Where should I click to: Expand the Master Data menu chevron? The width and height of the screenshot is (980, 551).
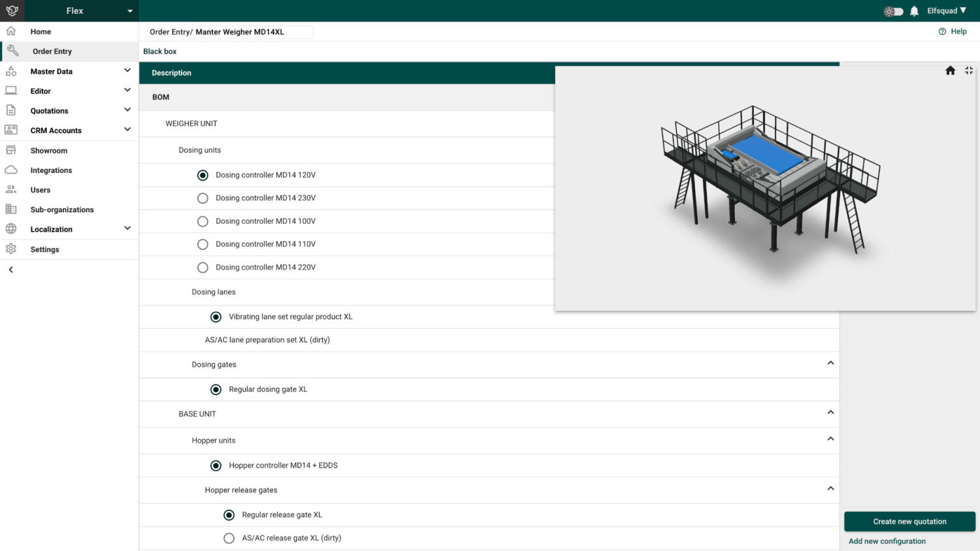127,71
